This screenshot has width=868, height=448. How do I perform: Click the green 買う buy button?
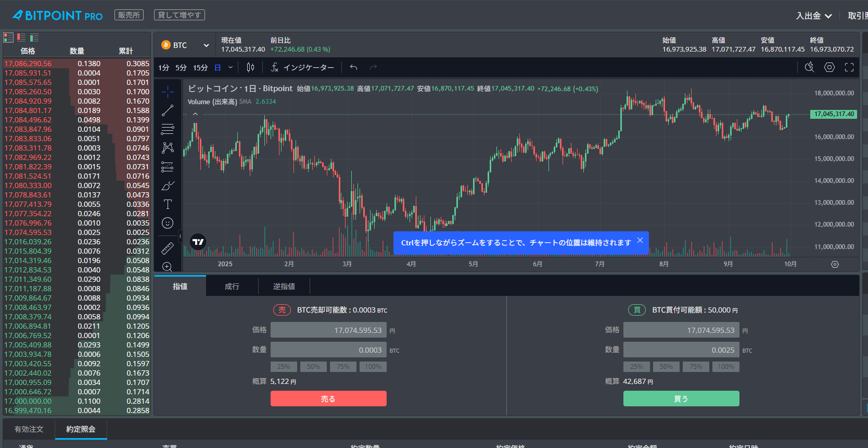[x=681, y=399]
